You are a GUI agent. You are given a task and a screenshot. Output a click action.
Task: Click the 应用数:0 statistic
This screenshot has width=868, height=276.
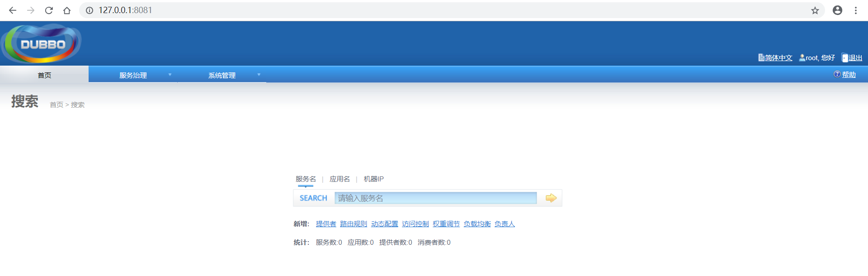click(360, 243)
